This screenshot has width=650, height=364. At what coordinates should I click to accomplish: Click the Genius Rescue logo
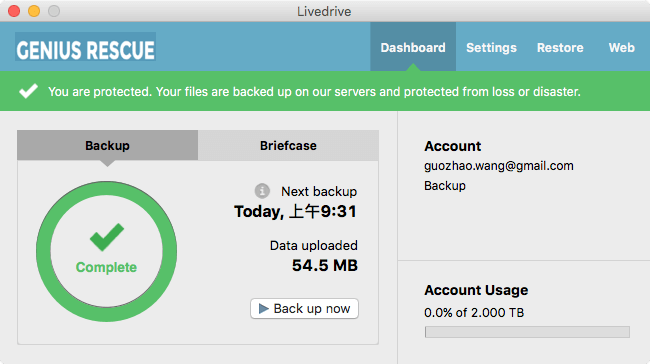click(x=85, y=46)
